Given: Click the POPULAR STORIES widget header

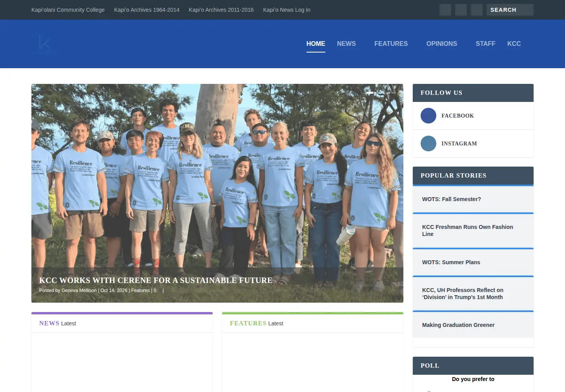Looking at the screenshot, I should click(473, 176).
